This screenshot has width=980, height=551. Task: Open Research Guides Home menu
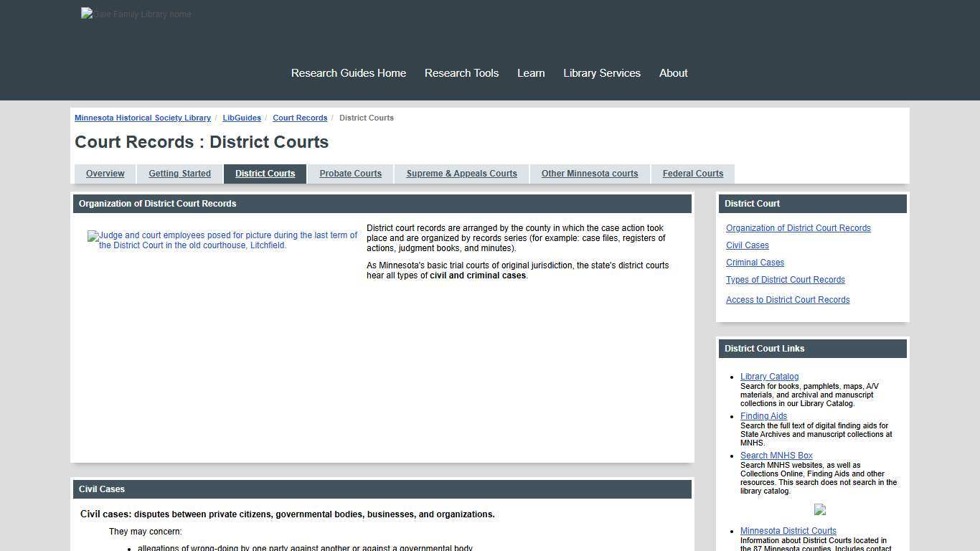click(348, 72)
